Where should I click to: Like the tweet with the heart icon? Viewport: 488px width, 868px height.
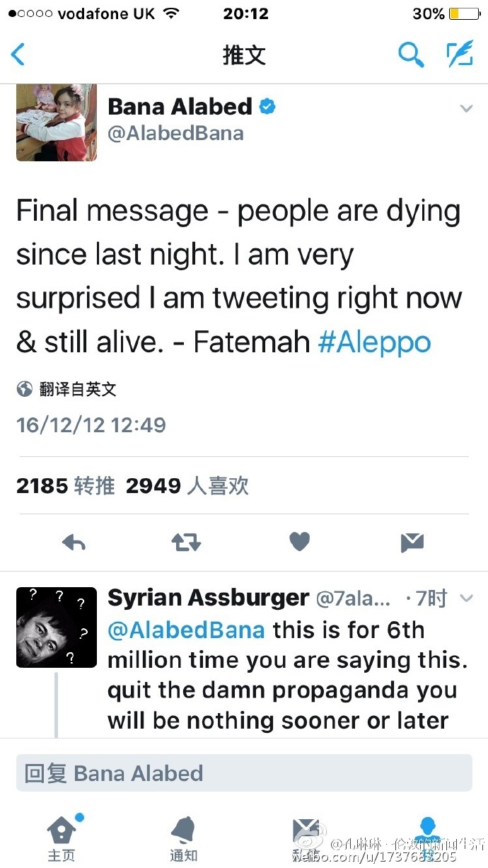(300, 543)
